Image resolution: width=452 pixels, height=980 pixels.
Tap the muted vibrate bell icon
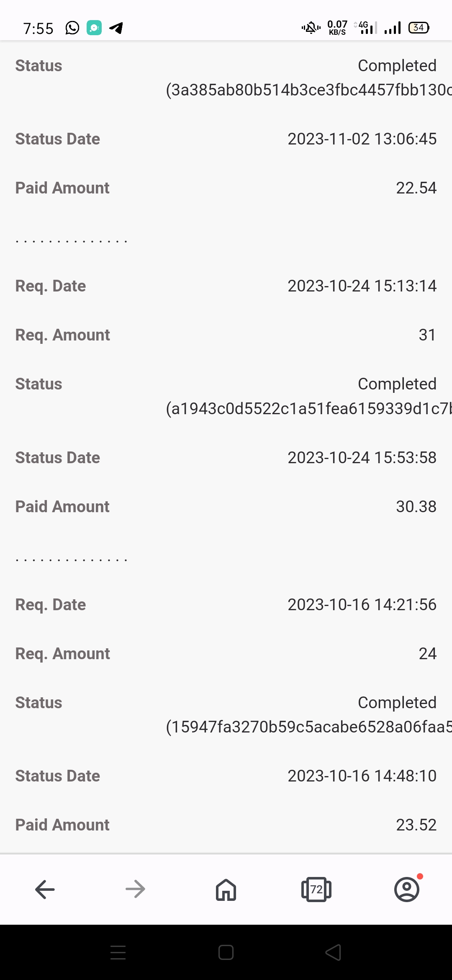(x=311, y=28)
